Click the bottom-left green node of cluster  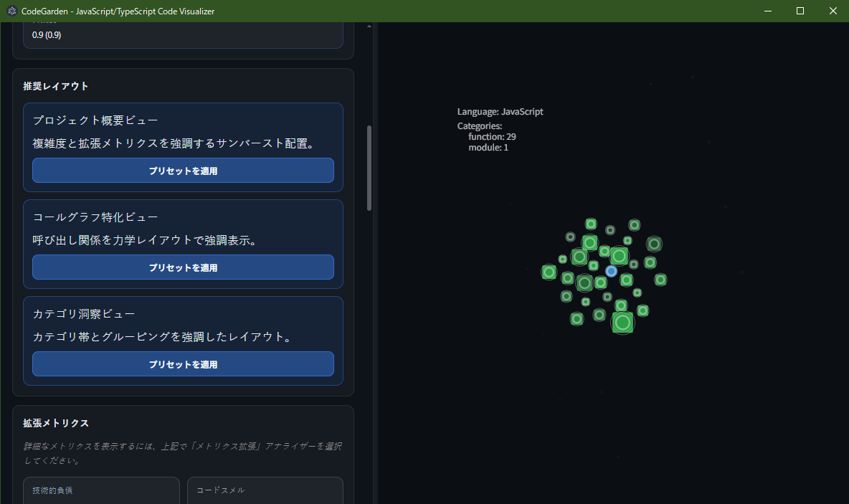(577, 318)
